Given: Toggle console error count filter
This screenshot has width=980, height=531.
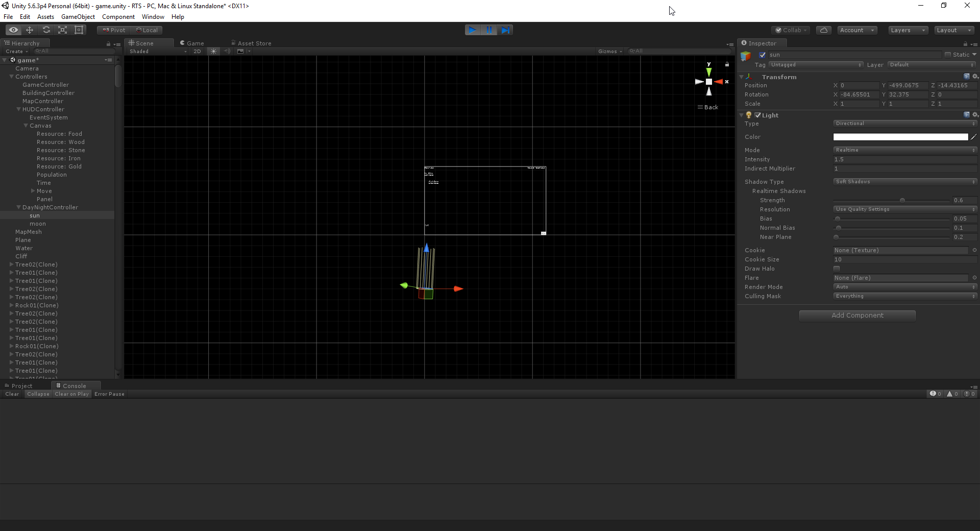Looking at the screenshot, I should pos(969,394).
